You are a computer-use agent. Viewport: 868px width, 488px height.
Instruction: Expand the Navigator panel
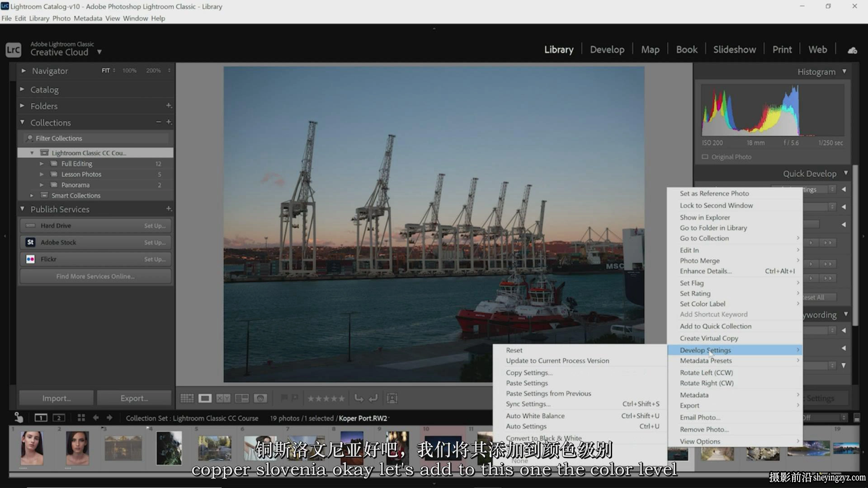point(24,70)
